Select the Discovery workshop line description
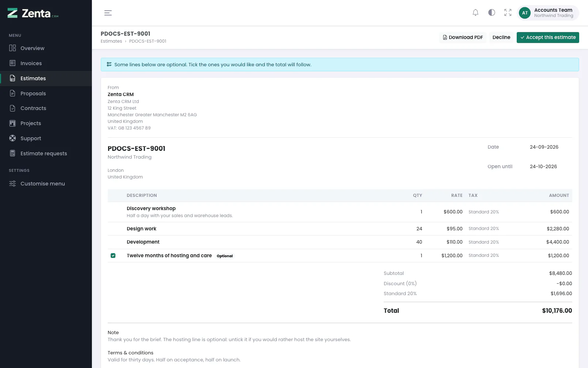588x368 pixels. (x=151, y=208)
